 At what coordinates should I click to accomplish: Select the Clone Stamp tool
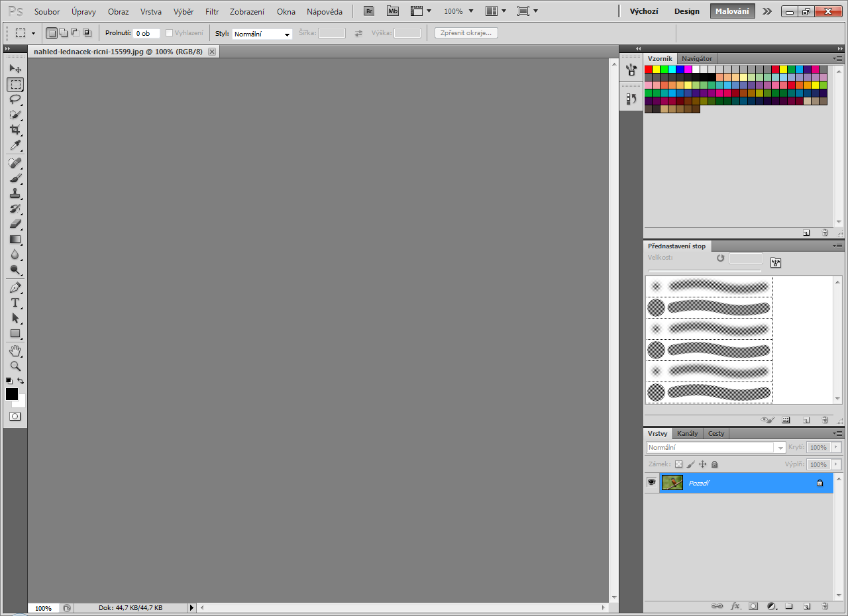click(15, 193)
